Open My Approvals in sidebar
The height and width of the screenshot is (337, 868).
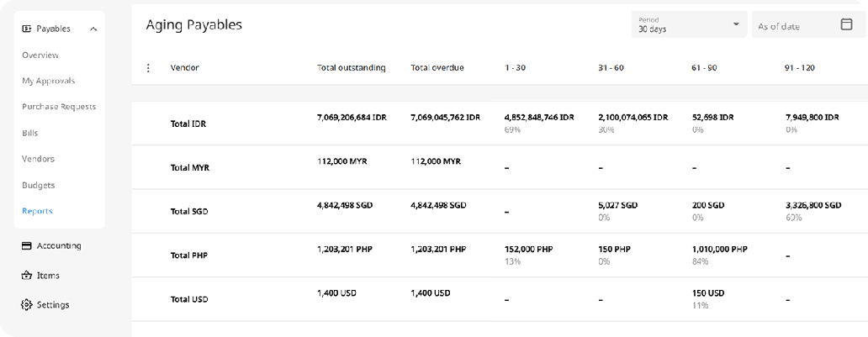[x=48, y=82]
